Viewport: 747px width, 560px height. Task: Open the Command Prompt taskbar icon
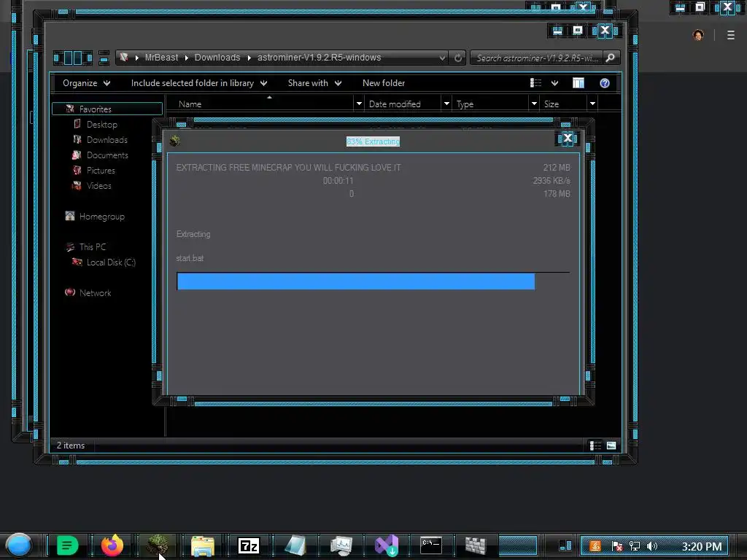point(431,545)
